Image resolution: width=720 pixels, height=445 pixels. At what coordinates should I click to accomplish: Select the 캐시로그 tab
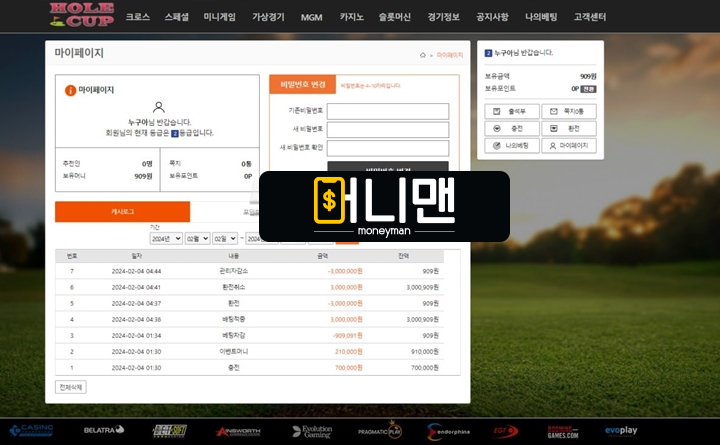tap(122, 212)
